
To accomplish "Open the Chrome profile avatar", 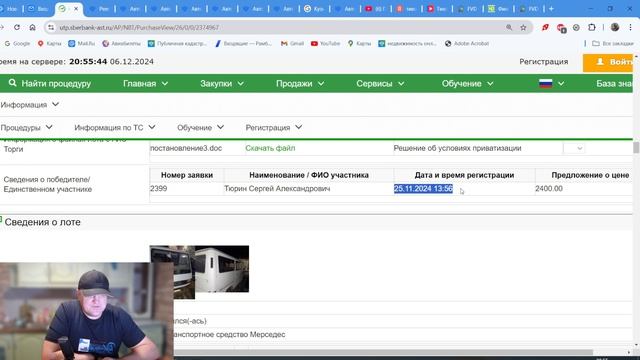I will click(x=615, y=27).
